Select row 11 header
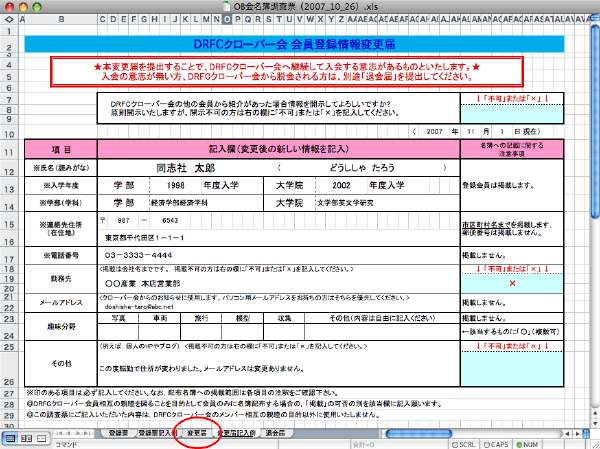The width and height of the screenshot is (600, 449). (x=8, y=150)
